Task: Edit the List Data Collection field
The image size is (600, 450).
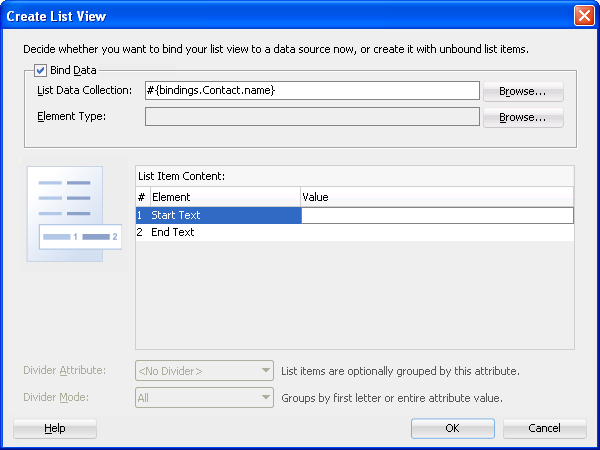Action: (x=312, y=90)
